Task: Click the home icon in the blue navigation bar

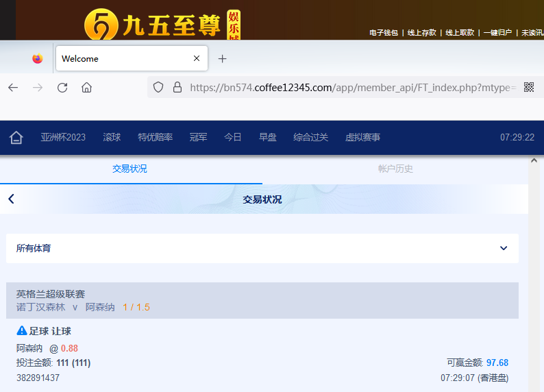Action: [16, 138]
